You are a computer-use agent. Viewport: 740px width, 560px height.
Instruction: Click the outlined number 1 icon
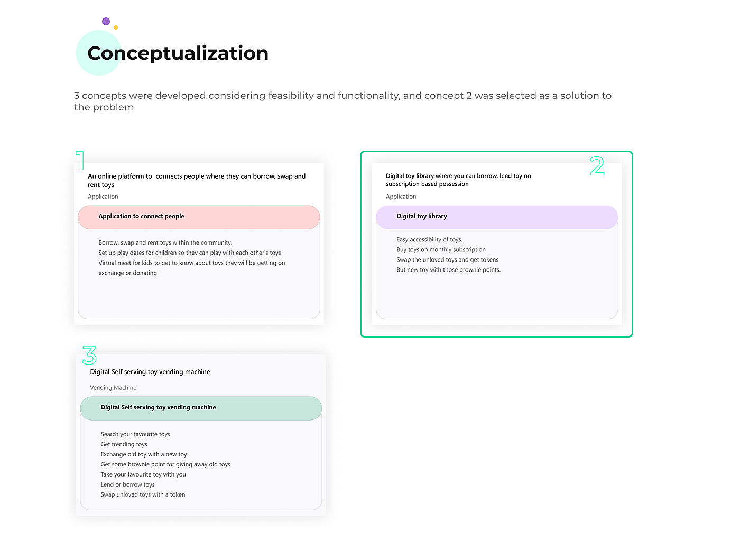pos(80,161)
